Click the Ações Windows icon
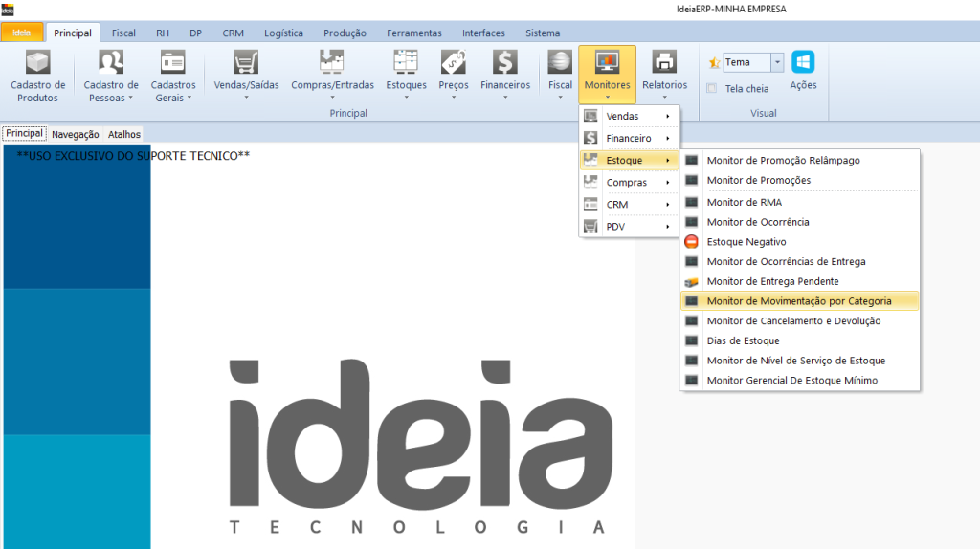This screenshot has width=980, height=549. tap(803, 63)
